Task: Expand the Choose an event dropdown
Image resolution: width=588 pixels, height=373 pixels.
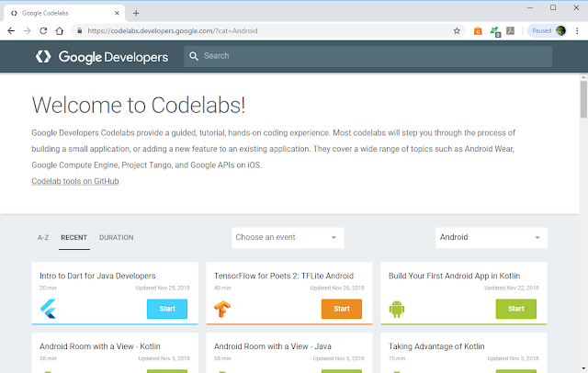Action: pyautogui.click(x=288, y=237)
